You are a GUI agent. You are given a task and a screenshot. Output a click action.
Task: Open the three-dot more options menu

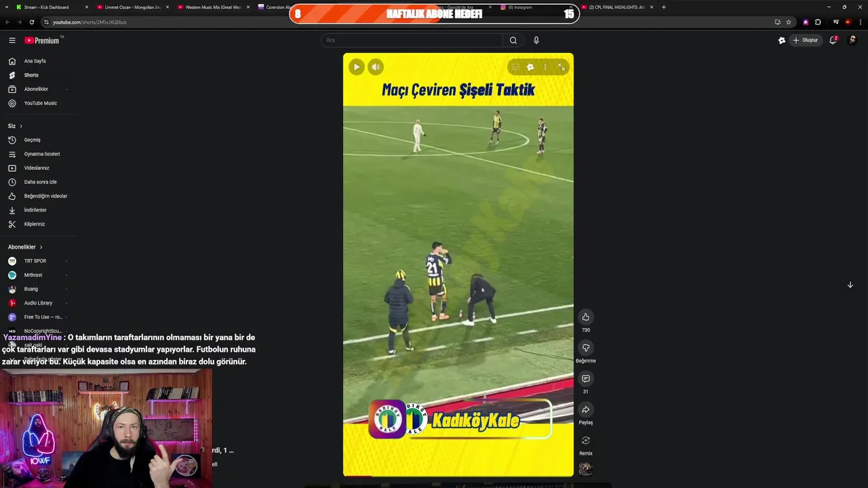(x=545, y=67)
